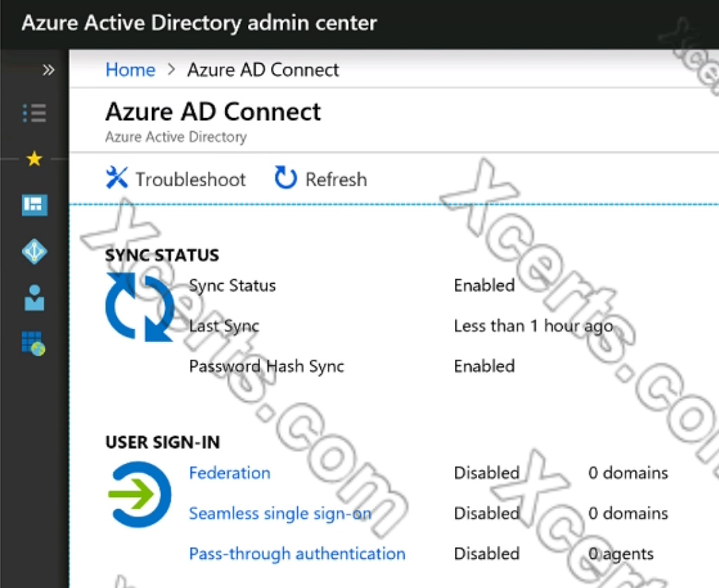Open the Pass-through authentication link
Screen dimensions: 719x588
[x=297, y=553]
